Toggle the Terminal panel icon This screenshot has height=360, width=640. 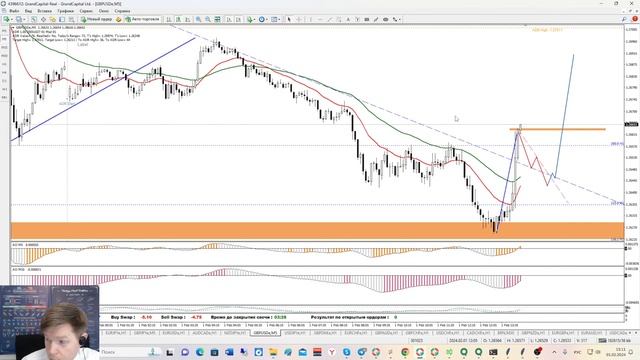[62, 19]
